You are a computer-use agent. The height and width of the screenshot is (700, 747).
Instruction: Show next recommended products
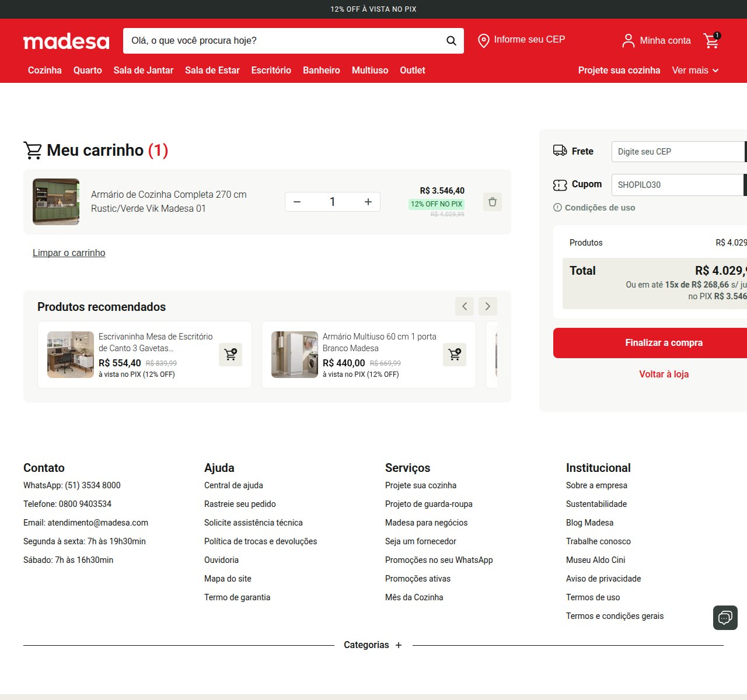(488, 306)
